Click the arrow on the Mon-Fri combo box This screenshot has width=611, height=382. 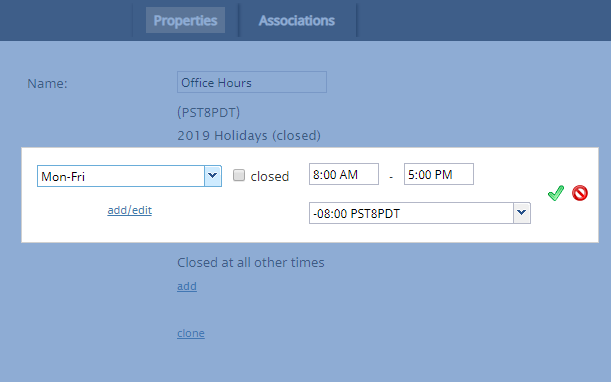pyautogui.click(x=213, y=176)
